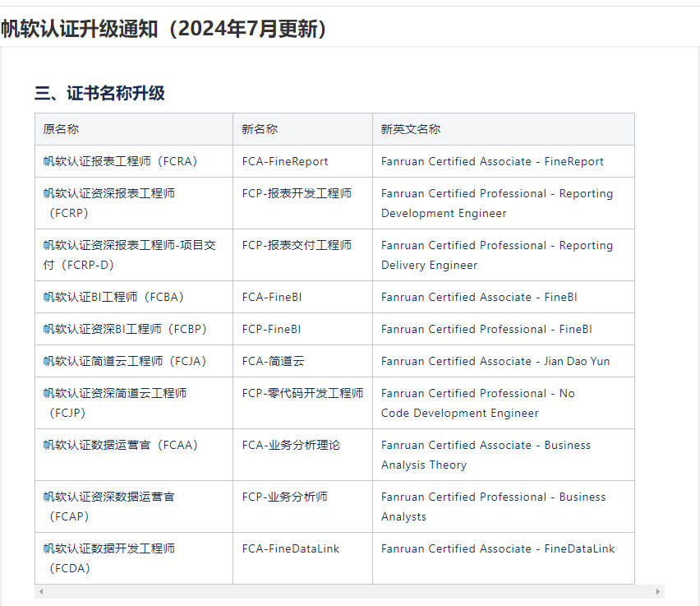Screen dimensions: 700x606
Task: Select cell Business Analysts English name
Action: (504, 507)
